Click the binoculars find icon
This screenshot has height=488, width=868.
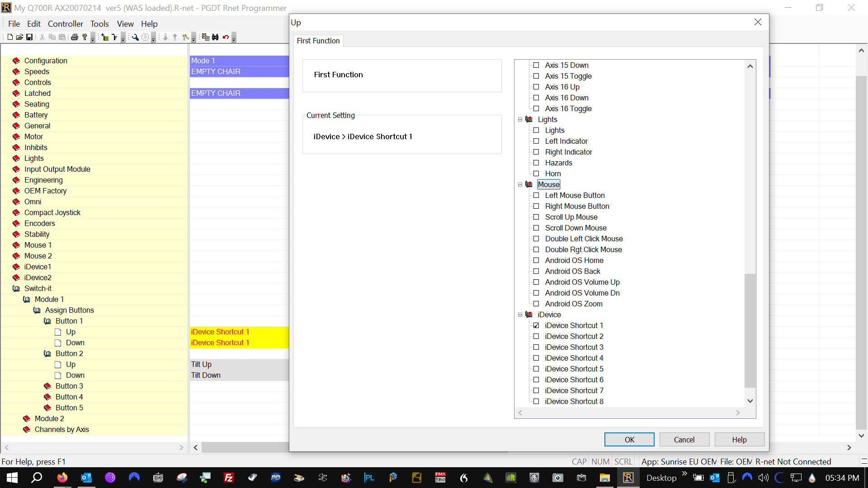(215, 37)
